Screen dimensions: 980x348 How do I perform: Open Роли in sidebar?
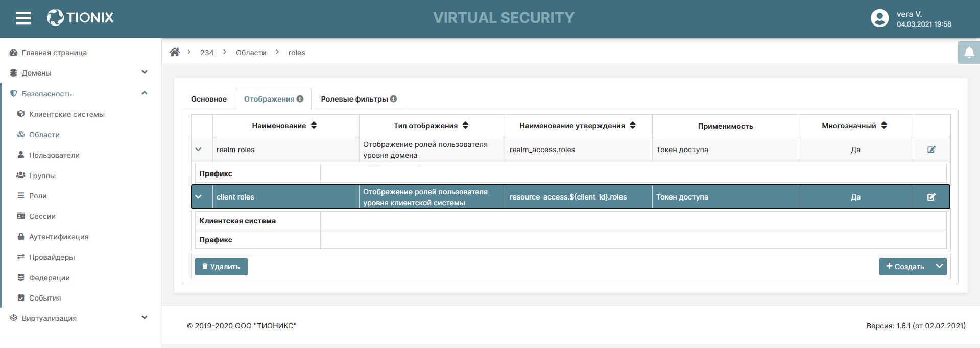pyautogui.click(x=38, y=196)
